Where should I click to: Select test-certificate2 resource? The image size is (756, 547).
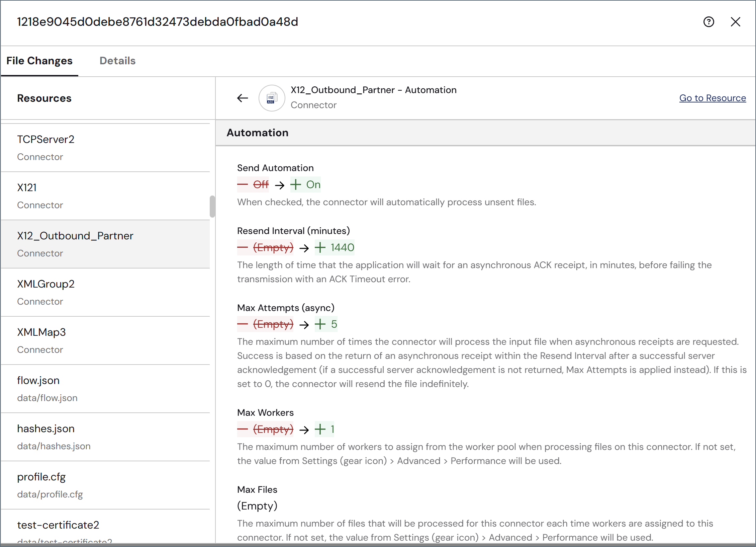click(x=105, y=527)
